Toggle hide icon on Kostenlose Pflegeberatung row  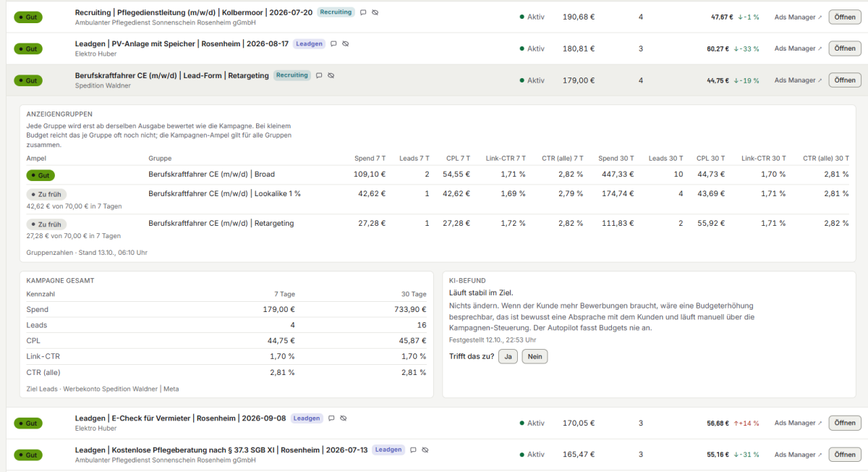(425, 450)
